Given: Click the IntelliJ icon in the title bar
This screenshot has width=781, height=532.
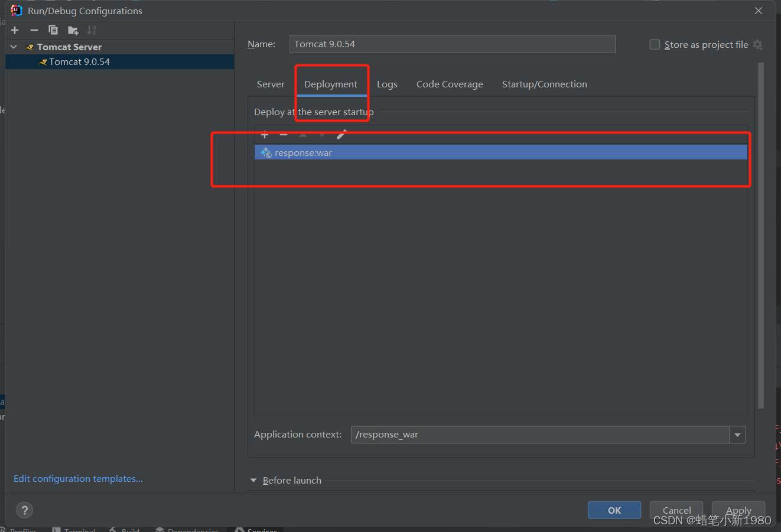Looking at the screenshot, I should pyautogui.click(x=16, y=11).
